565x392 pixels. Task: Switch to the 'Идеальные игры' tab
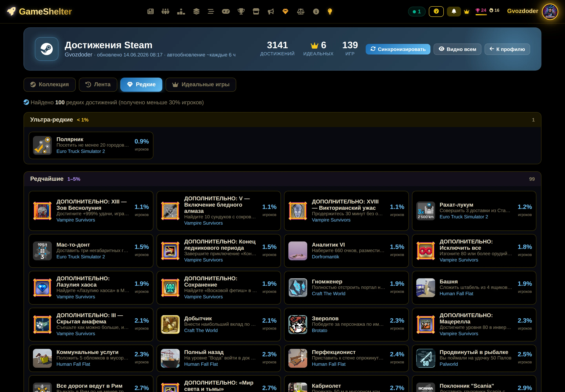(x=201, y=84)
